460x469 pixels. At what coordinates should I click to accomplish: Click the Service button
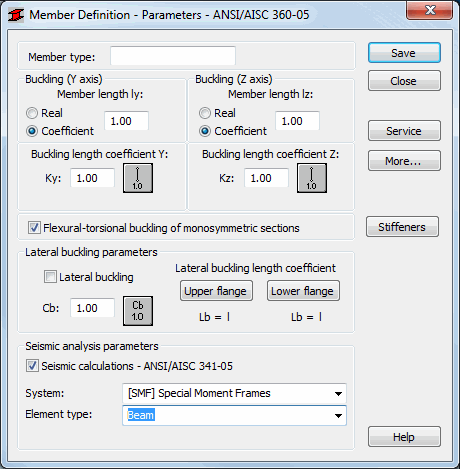coord(404,131)
